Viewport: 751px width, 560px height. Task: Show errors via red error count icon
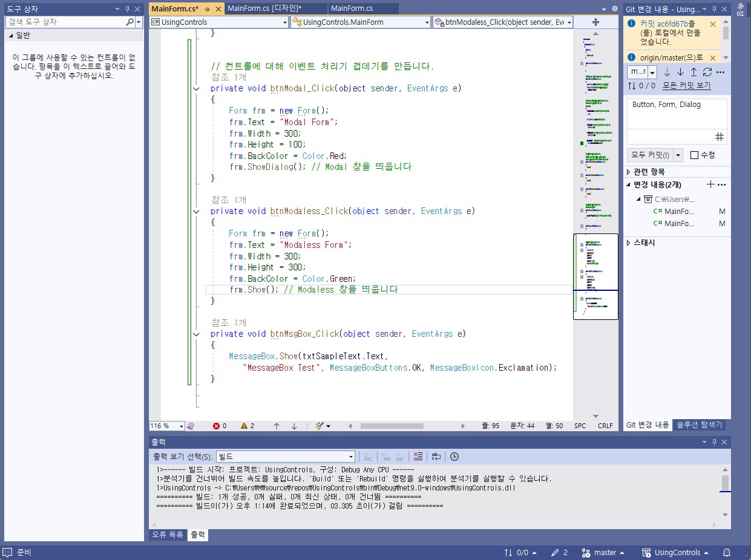219,426
